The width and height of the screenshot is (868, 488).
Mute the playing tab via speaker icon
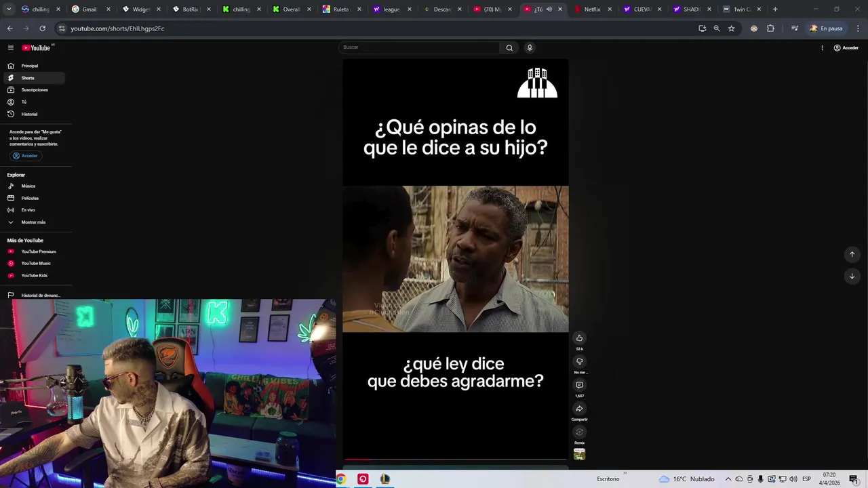pyautogui.click(x=549, y=9)
